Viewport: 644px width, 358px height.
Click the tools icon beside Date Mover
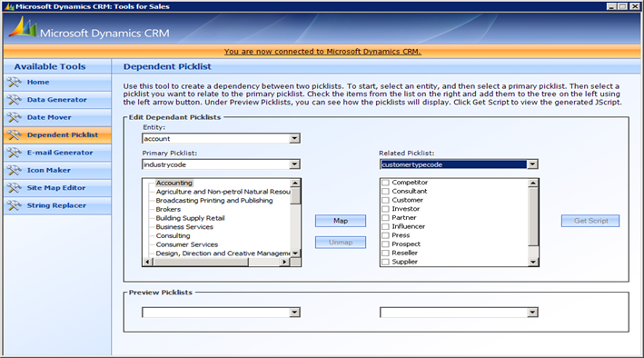point(14,117)
